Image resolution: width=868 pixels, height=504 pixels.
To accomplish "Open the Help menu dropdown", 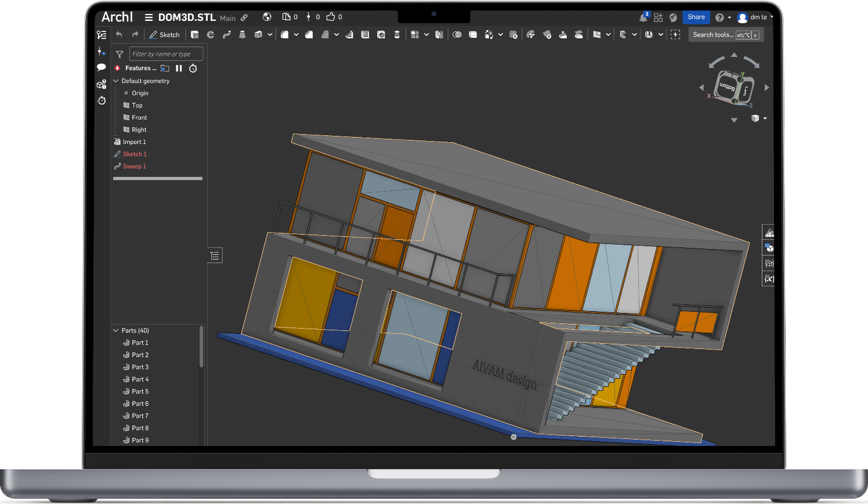I will (722, 17).
